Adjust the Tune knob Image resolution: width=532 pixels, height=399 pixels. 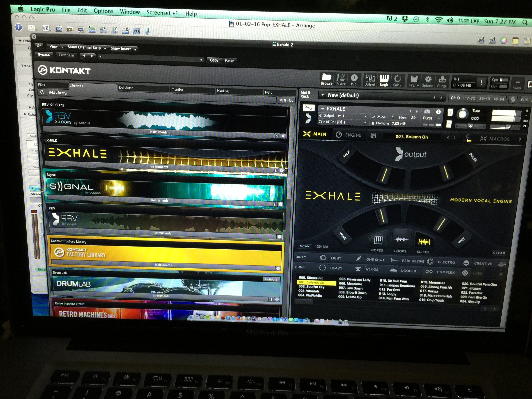tap(462, 114)
